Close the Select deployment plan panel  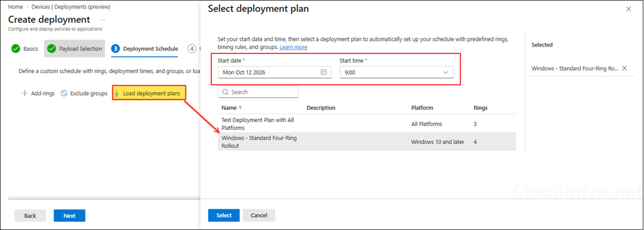pyautogui.click(x=628, y=9)
